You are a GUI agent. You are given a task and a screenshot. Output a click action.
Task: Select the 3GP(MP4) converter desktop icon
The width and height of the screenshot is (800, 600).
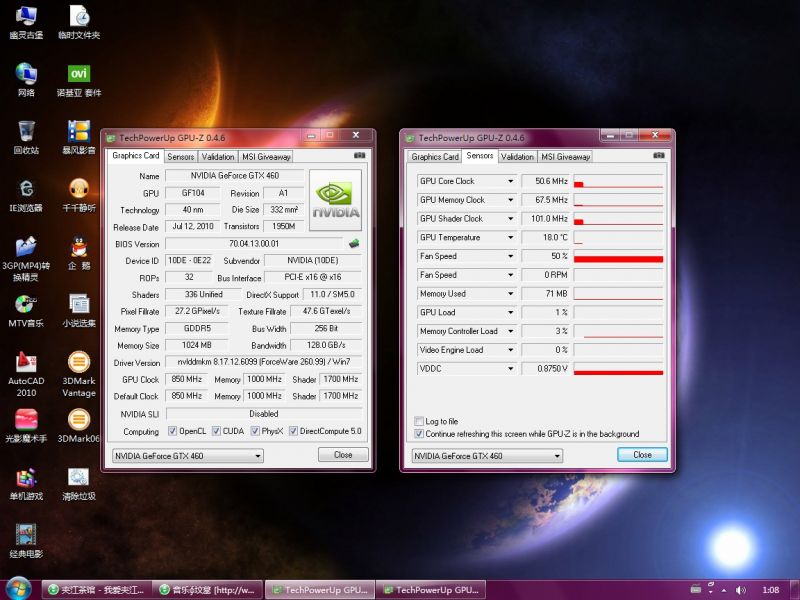[26, 259]
